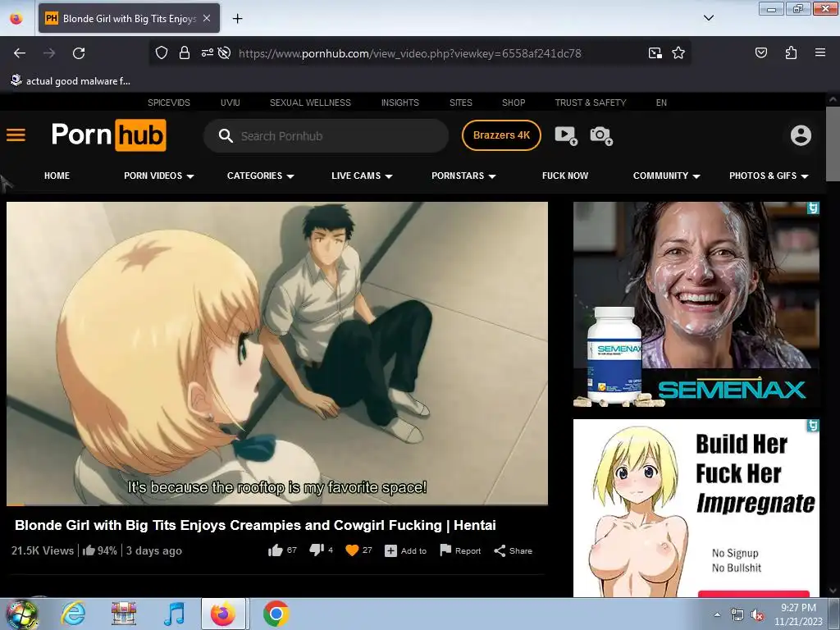The height and width of the screenshot is (630, 840).
Task: Click the magnifier search icon
Action: click(226, 136)
